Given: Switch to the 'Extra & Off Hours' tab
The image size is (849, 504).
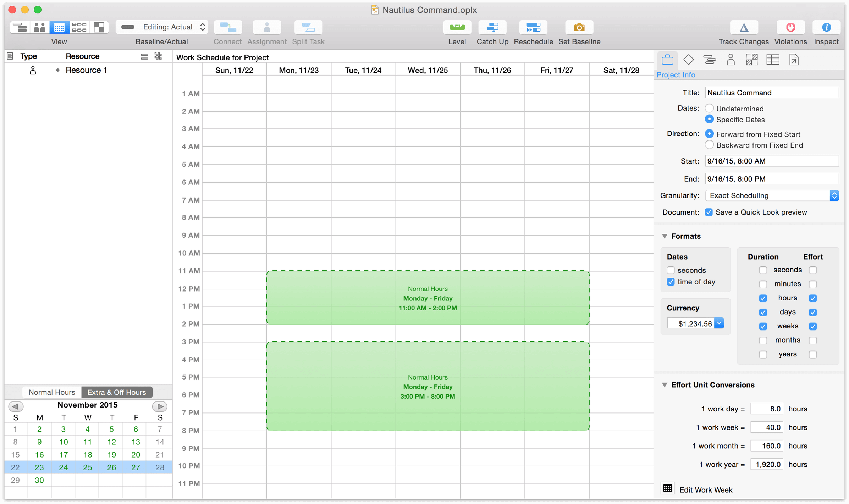Looking at the screenshot, I should pos(116,392).
